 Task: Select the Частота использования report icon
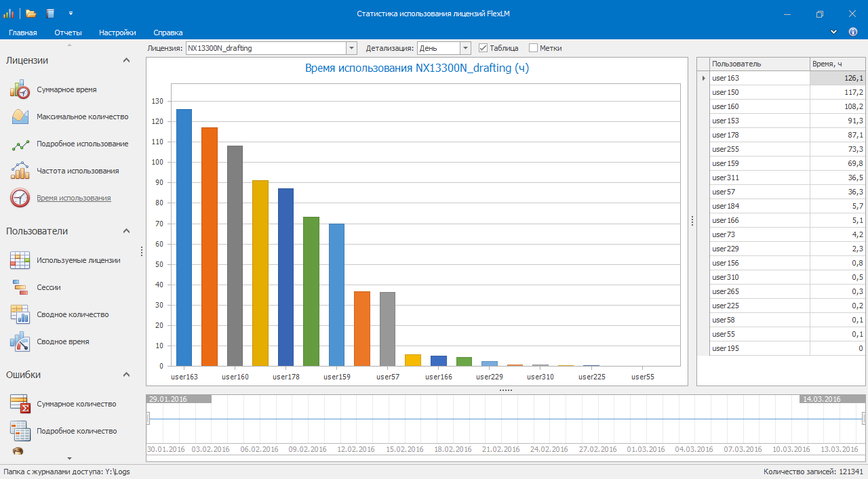pyautogui.click(x=20, y=171)
